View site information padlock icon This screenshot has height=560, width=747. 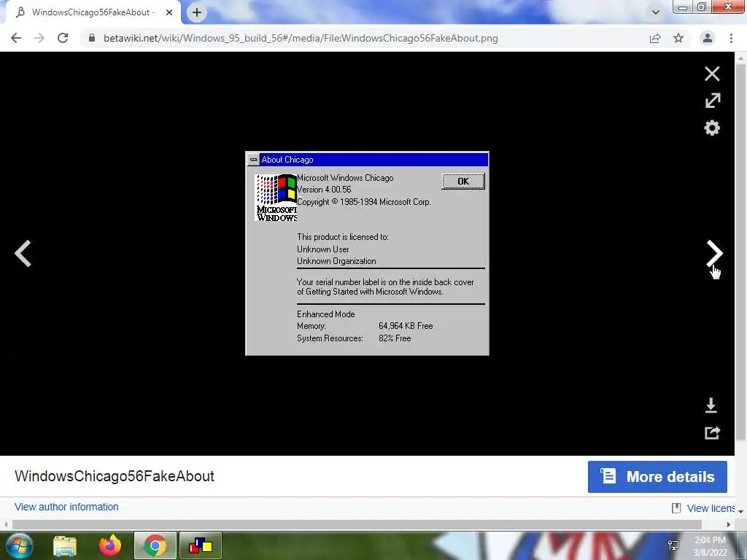[91, 38]
